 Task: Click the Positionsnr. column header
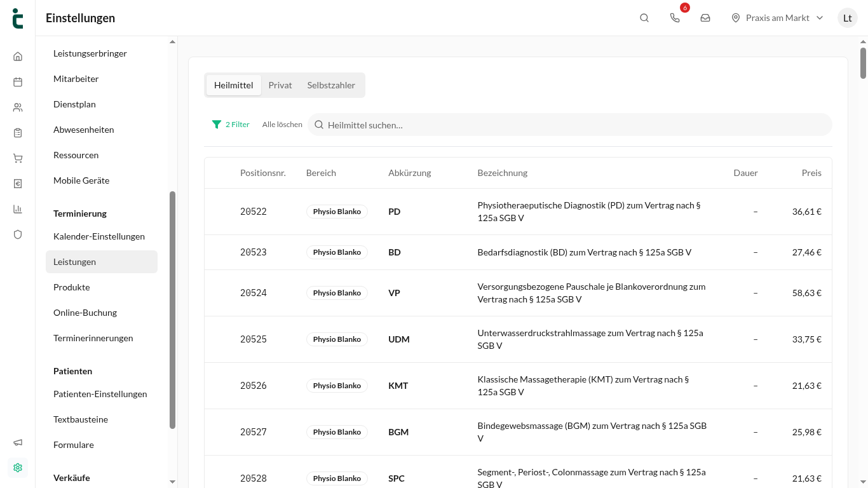tap(262, 173)
